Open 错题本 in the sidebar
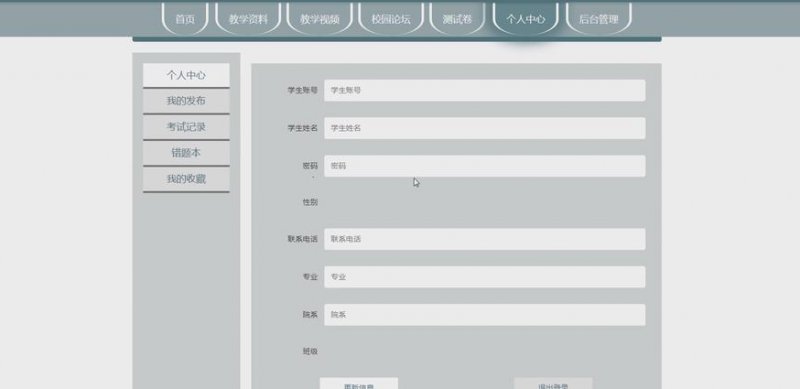This screenshot has width=800, height=389. [186, 153]
